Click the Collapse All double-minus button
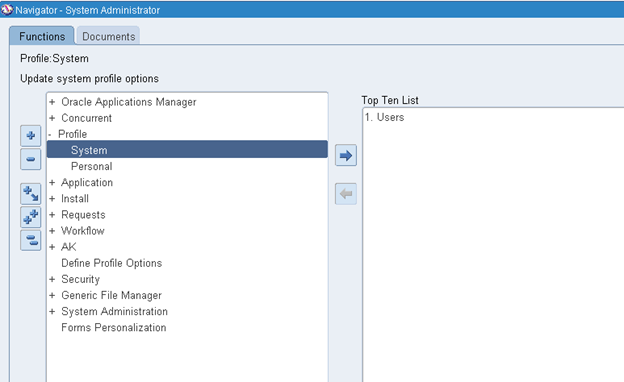The height and width of the screenshot is (382, 624). click(31, 240)
